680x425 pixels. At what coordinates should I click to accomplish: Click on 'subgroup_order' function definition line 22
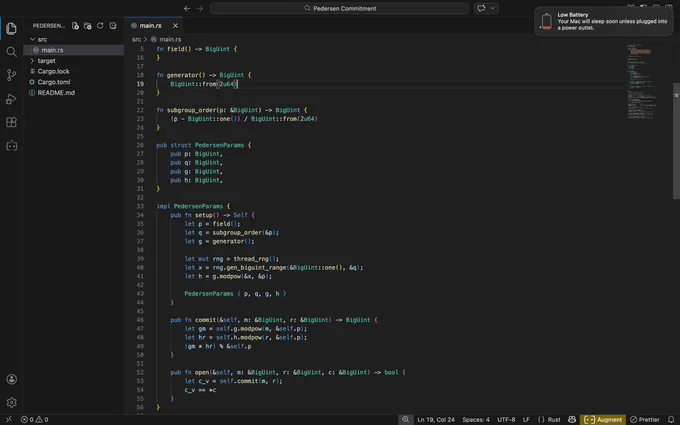click(191, 110)
